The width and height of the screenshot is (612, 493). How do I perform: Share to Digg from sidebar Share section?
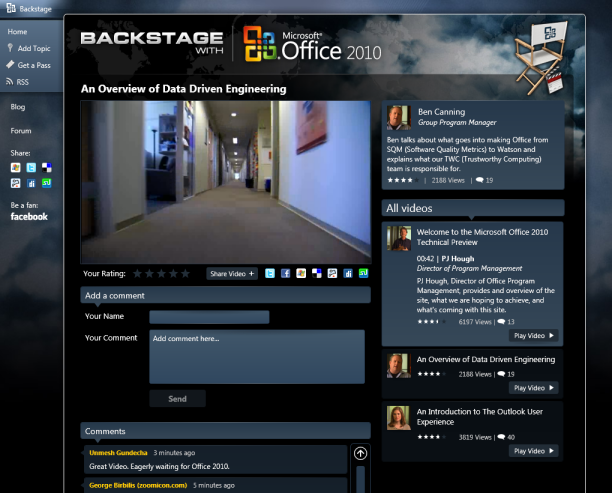coord(31,183)
